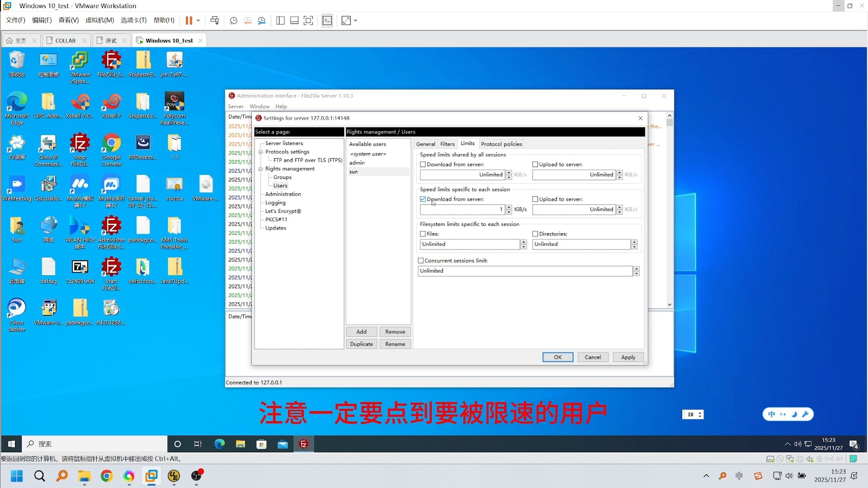Click the VMware console view icon

click(327, 20)
